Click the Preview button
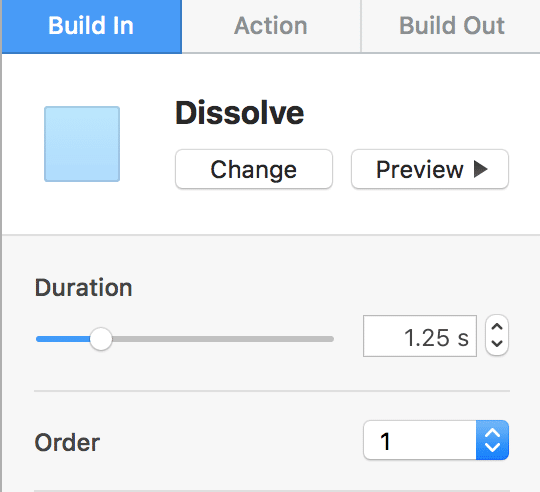The image size is (540, 492). pyautogui.click(x=430, y=169)
